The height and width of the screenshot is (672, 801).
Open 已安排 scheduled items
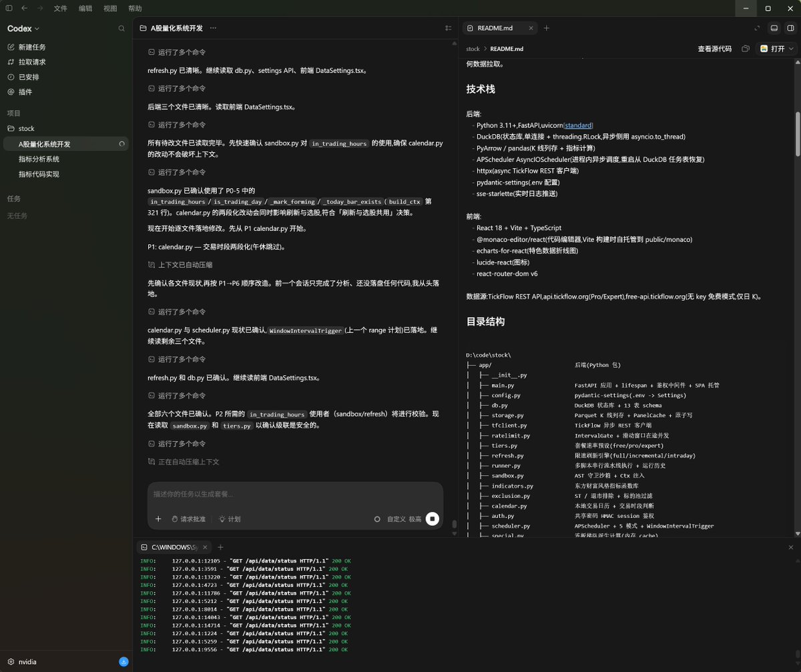point(66,77)
